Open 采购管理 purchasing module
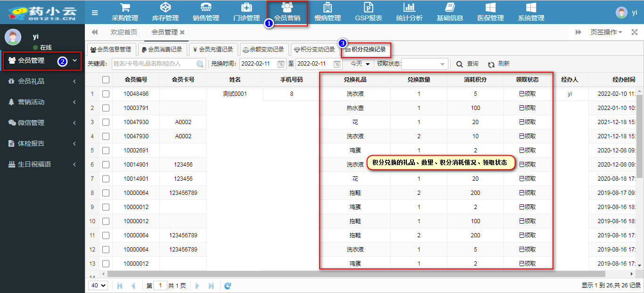The width and height of the screenshot is (644, 293). 125,12
